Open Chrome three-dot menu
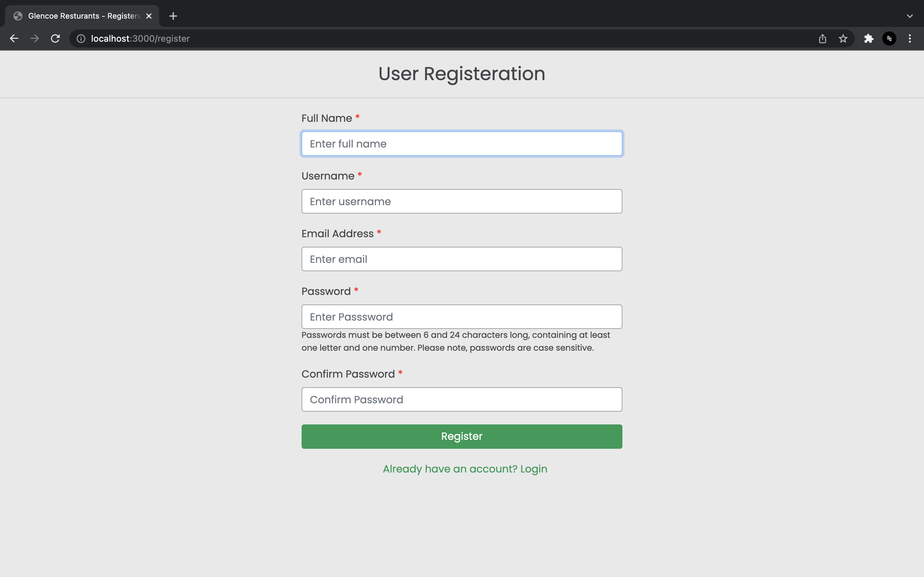924x577 pixels. (910, 38)
